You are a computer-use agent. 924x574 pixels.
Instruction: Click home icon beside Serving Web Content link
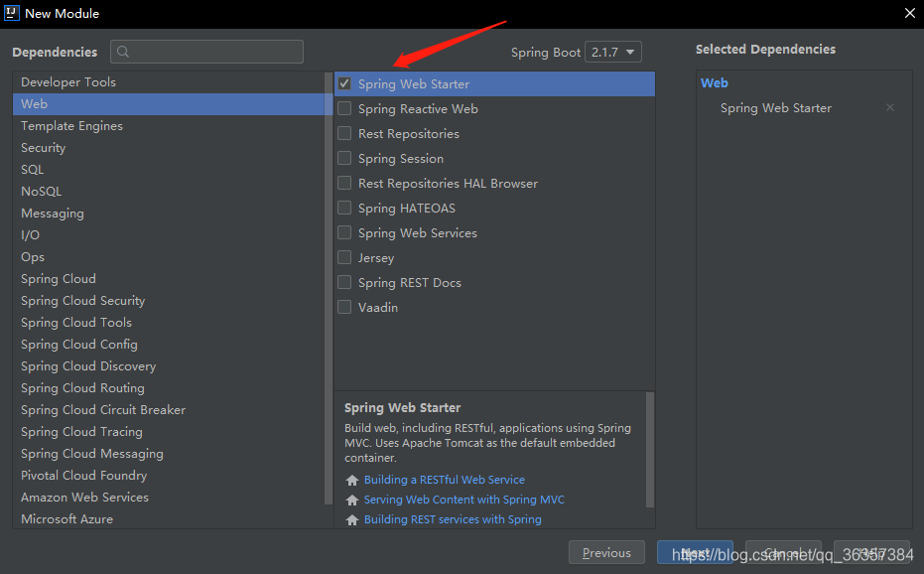(352, 501)
